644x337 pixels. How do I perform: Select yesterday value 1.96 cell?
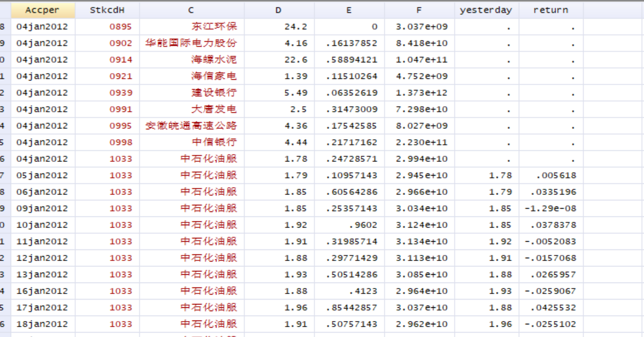486,324
